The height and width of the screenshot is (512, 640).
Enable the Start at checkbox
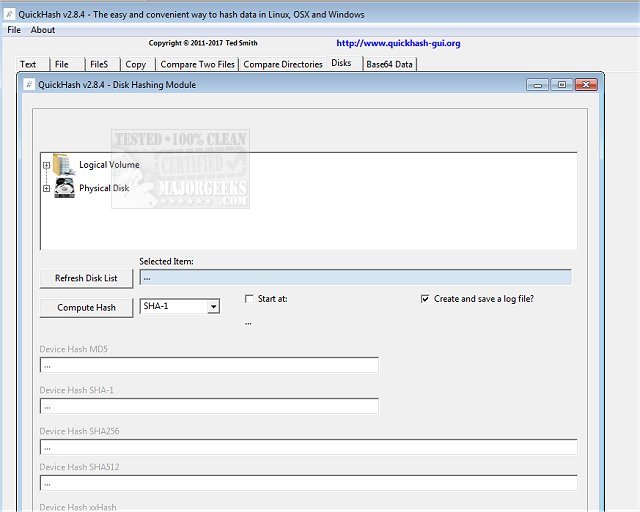249,298
